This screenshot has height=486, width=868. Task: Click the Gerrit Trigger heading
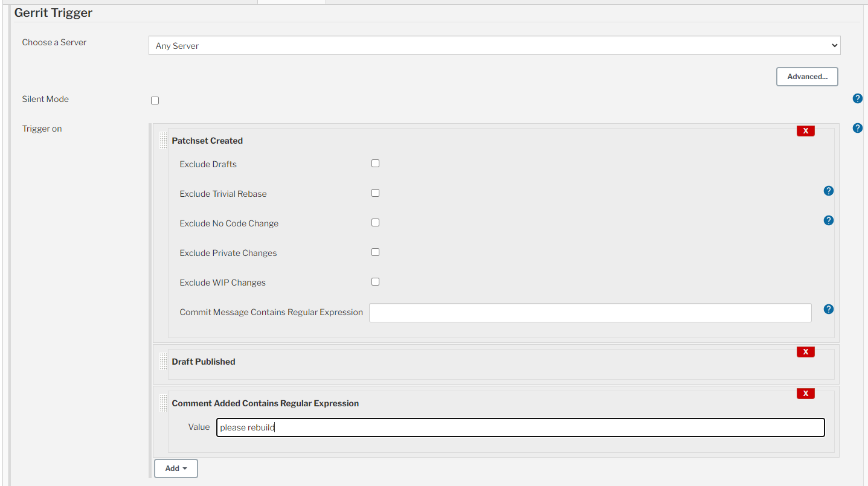coord(54,13)
